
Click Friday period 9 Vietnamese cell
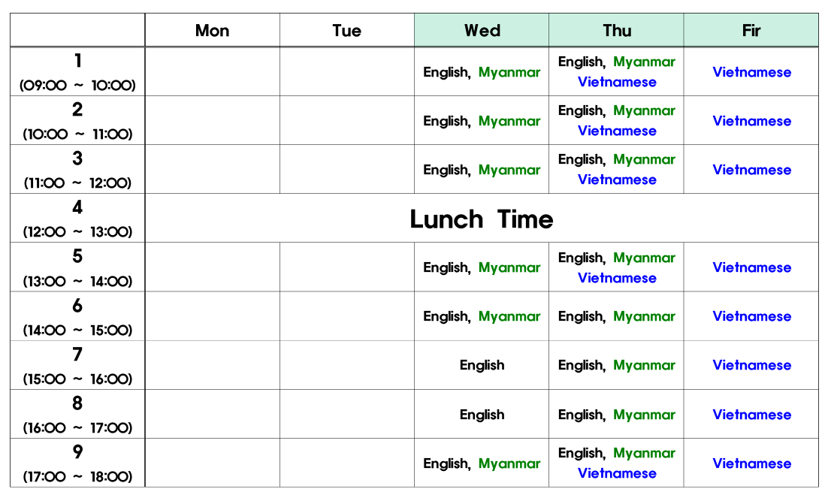tap(751, 463)
